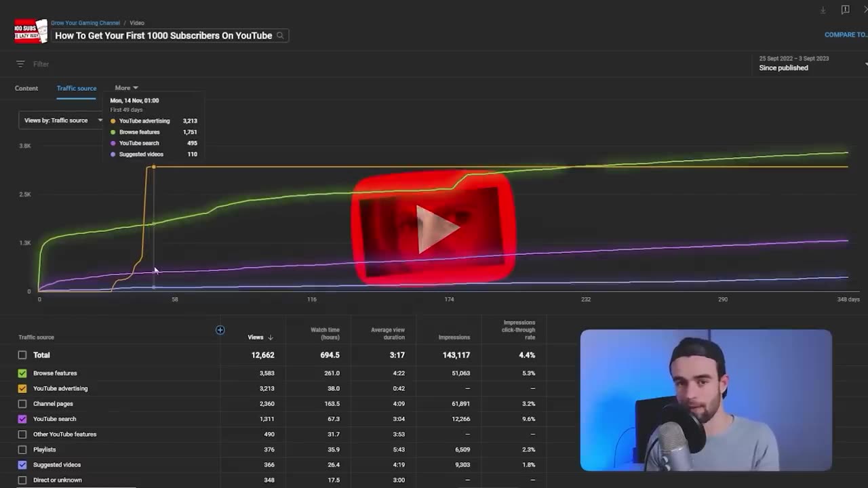This screenshot has height=488, width=868.
Task: Click the 174 day label on chart axis
Action: point(449,299)
